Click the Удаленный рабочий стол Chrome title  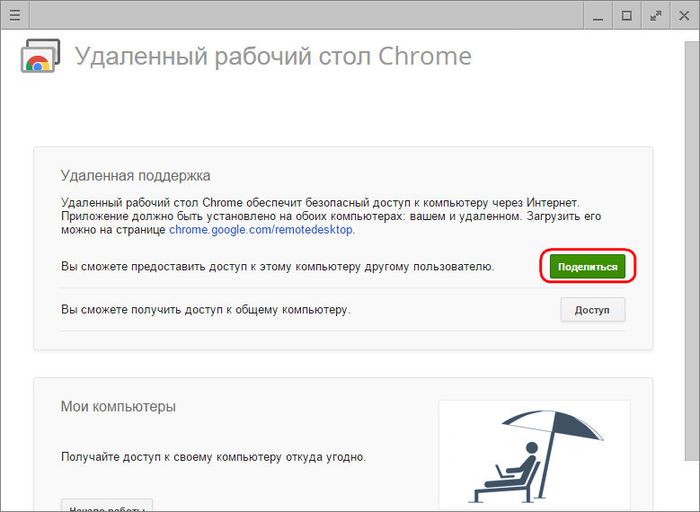tap(273, 56)
